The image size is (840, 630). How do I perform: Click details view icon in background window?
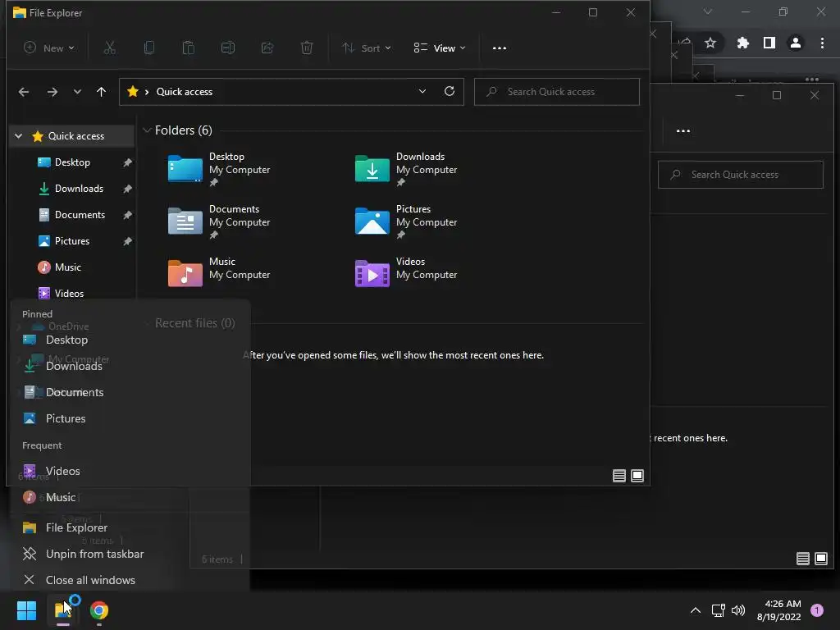802,559
